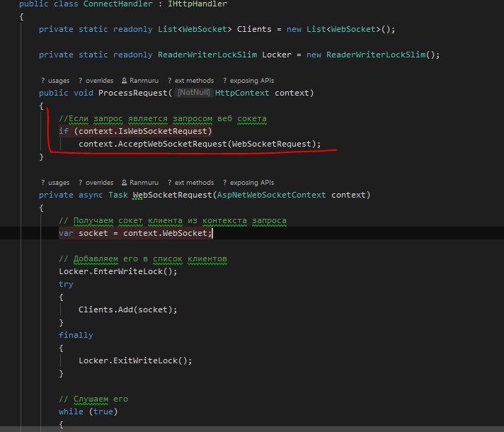Screen dimensions: 504x432
Task: Open '? overrides' lens above ProcessRequest
Action: (96, 81)
